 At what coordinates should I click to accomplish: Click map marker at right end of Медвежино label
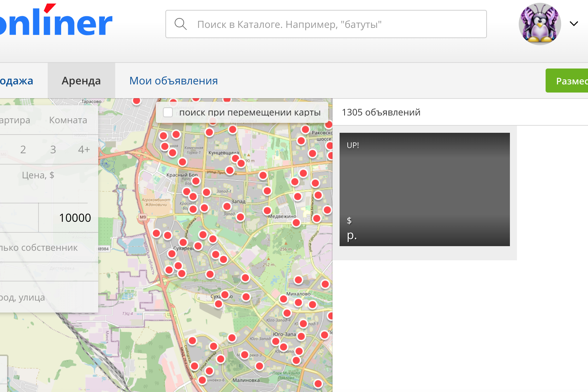[296, 222]
